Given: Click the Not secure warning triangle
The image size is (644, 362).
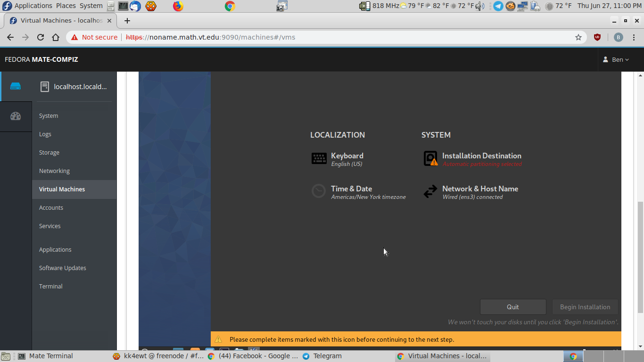Looking at the screenshot, I should (74, 37).
